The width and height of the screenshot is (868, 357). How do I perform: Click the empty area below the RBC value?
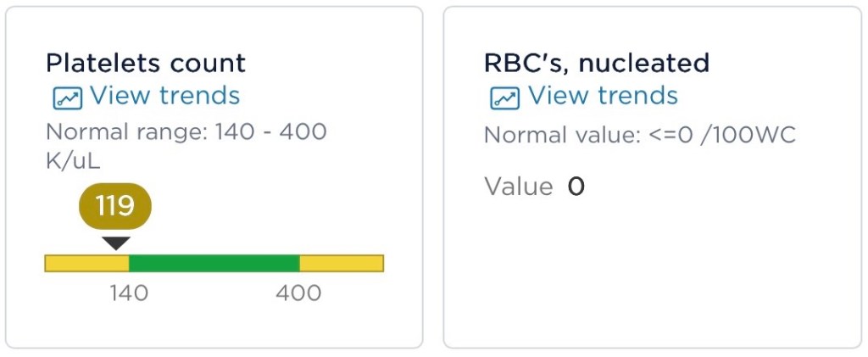click(x=651, y=271)
